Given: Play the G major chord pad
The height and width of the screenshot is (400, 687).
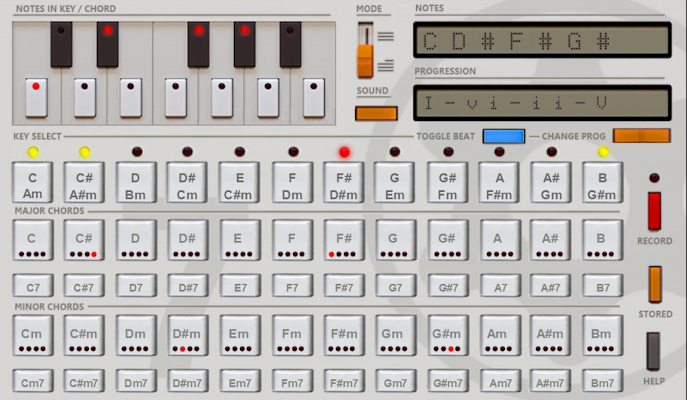Looking at the screenshot, I should click(x=396, y=240).
